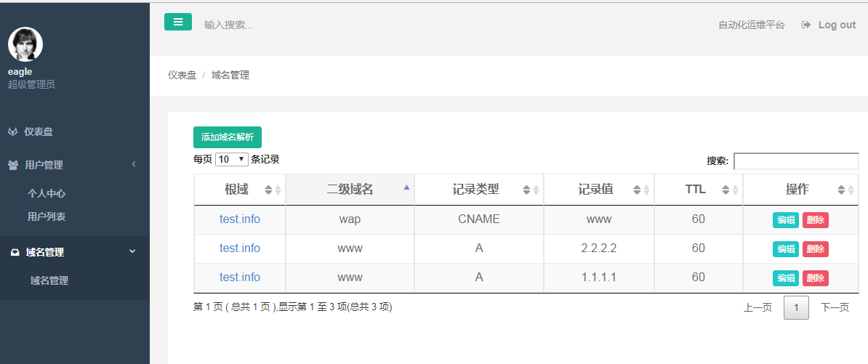The image size is (868, 364).
Task: Click the eagle user avatar picture
Action: pyautogui.click(x=25, y=44)
